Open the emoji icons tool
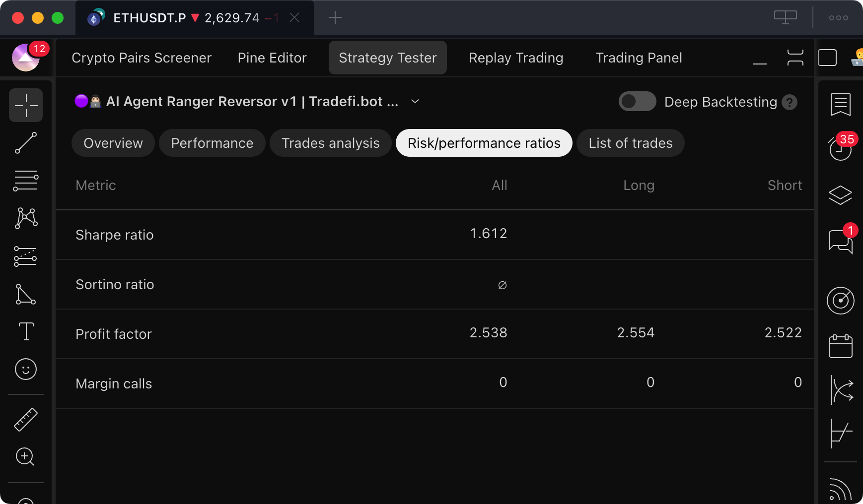The width and height of the screenshot is (863, 504). (26, 369)
